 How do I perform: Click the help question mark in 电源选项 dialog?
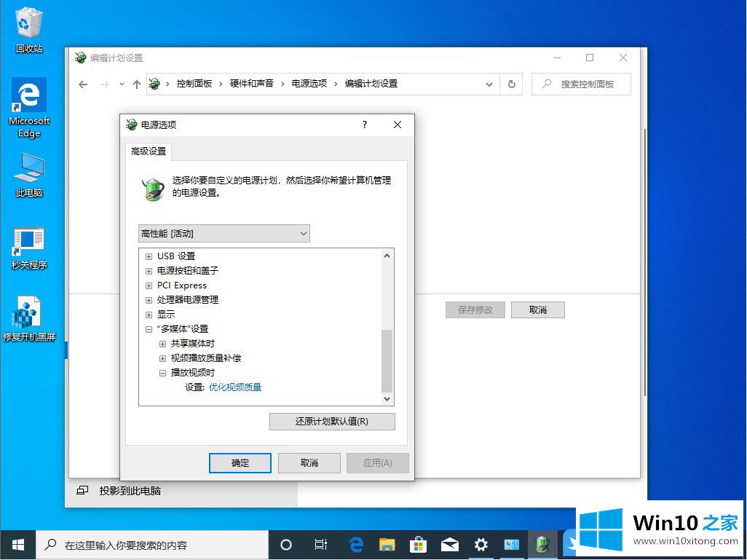tap(365, 125)
